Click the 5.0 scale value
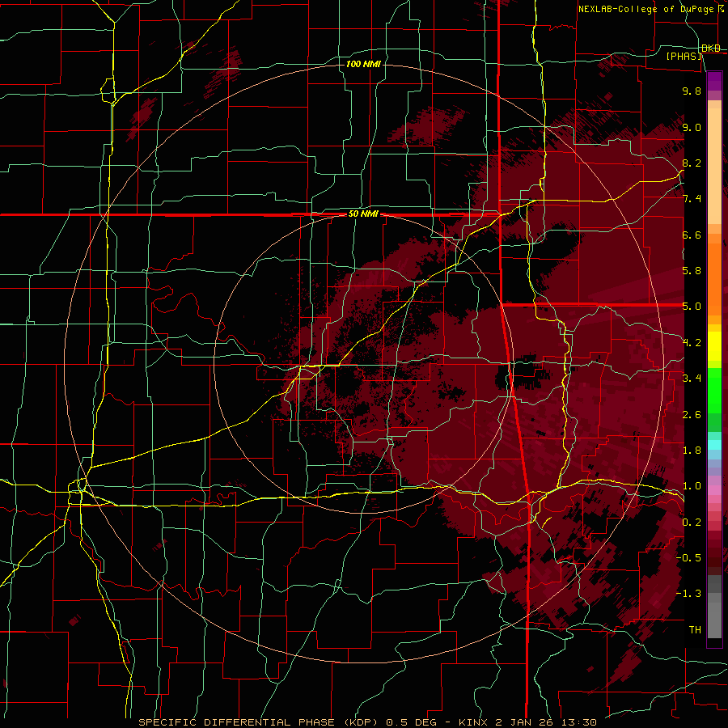728x728 pixels. 692,307
